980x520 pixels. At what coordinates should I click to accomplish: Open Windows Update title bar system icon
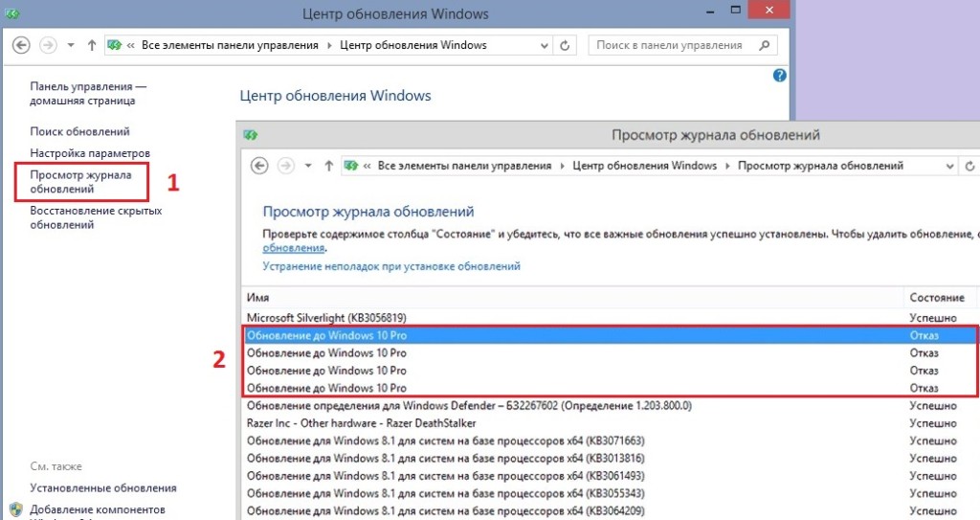(11, 13)
